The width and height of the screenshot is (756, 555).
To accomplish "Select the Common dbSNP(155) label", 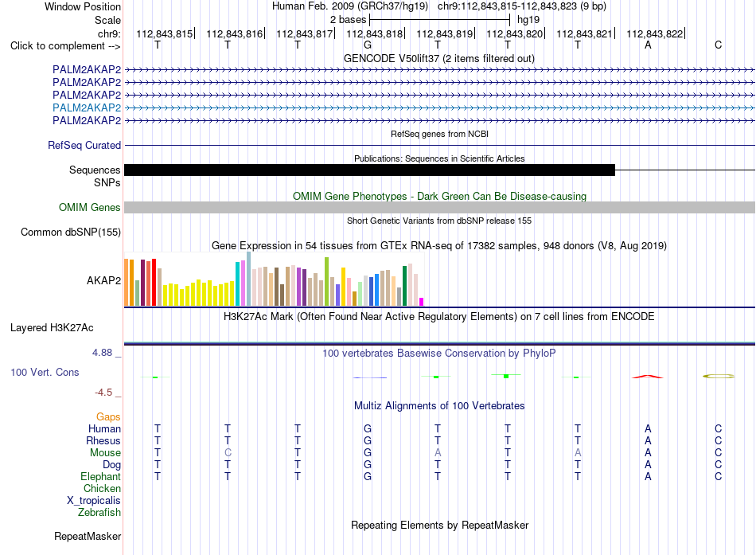I will point(71,233).
